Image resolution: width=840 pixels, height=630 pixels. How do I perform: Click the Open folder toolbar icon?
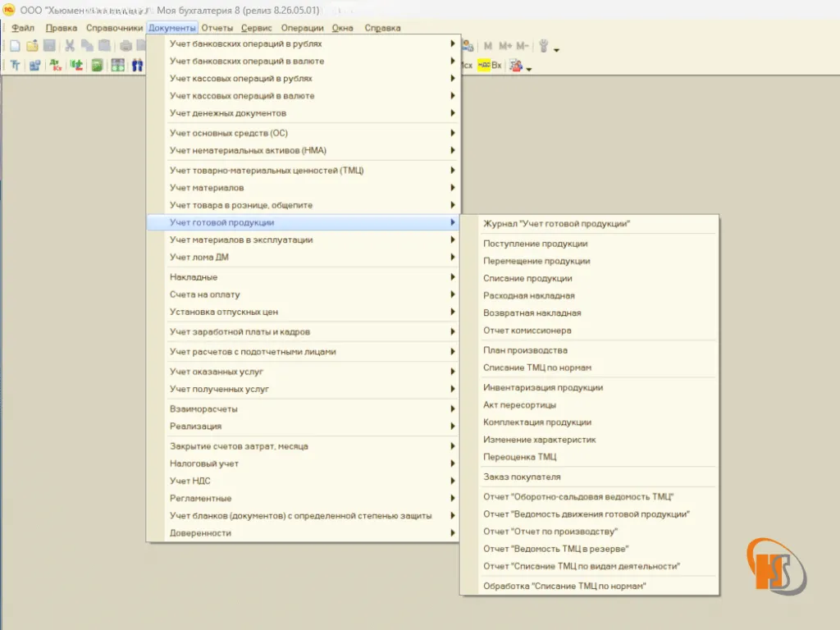pyautogui.click(x=32, y=46)
